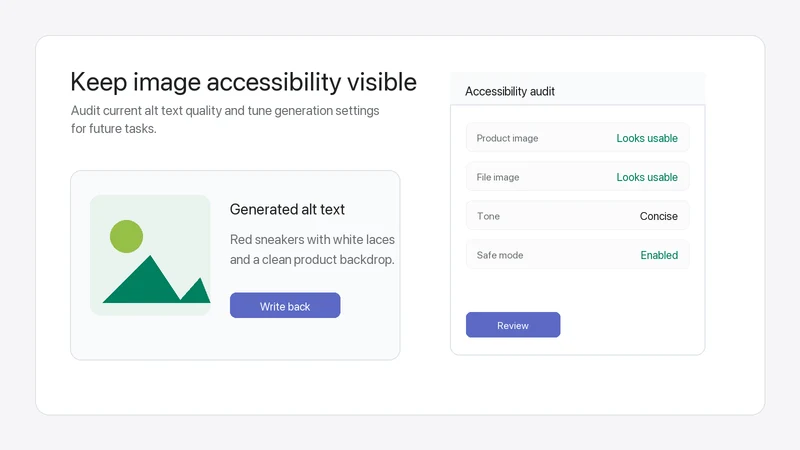The width and height of the screenshot is (800, 450).
Task: Click the Accessibility audit panel header
Action: click(578, 90)
